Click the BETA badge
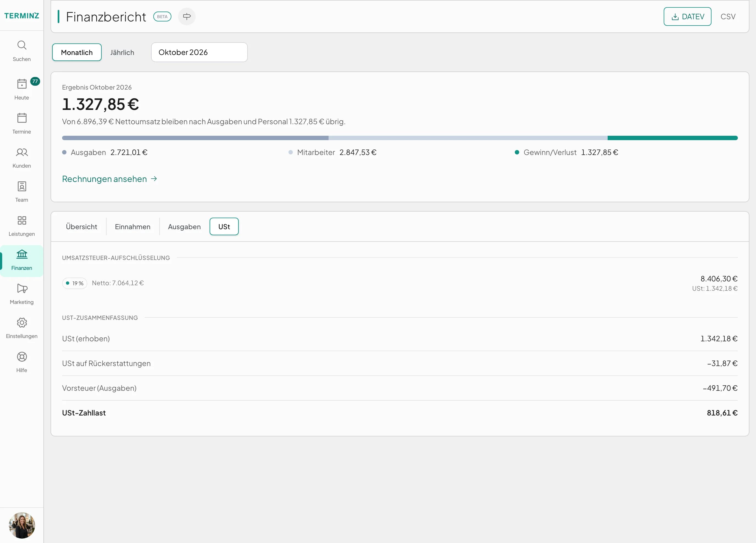This screenshot has width=756, height=543. click(162, 16)
